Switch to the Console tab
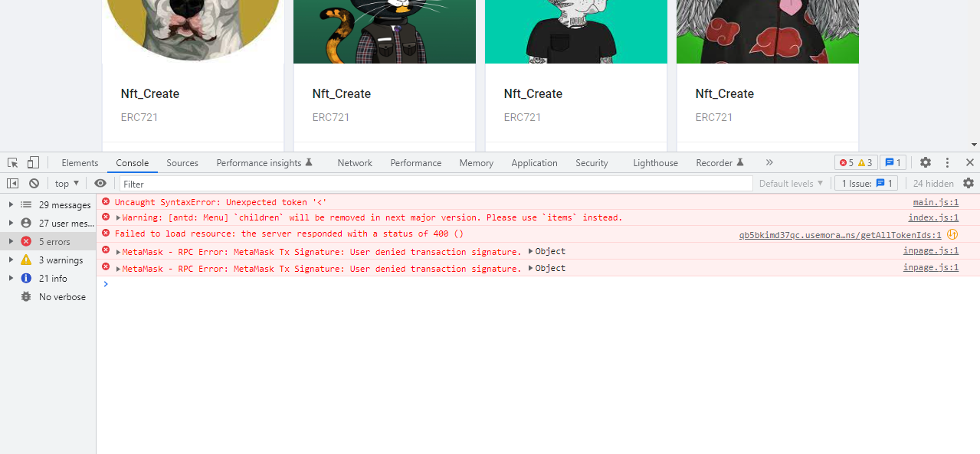The height and width of the screenshot is (454, 980). pos(133,163)
